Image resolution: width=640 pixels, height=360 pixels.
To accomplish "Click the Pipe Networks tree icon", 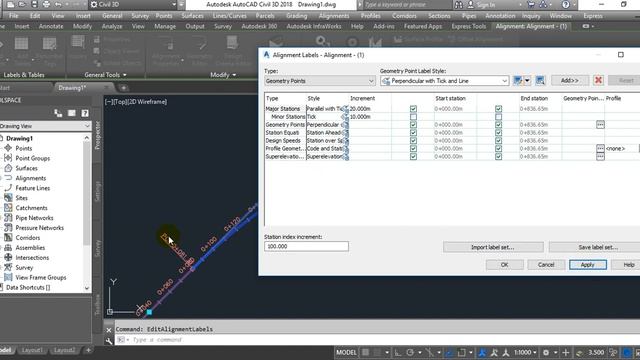I will tap(8, 218).
